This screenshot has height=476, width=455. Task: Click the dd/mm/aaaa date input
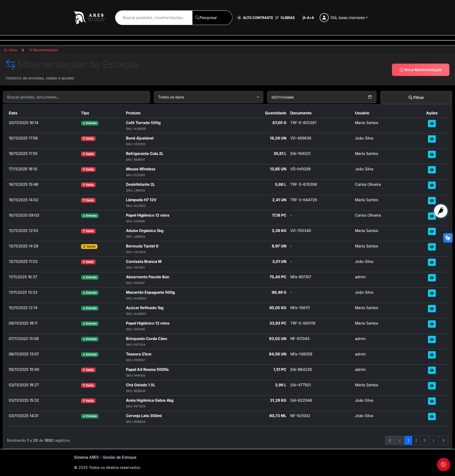coord(322,97)
